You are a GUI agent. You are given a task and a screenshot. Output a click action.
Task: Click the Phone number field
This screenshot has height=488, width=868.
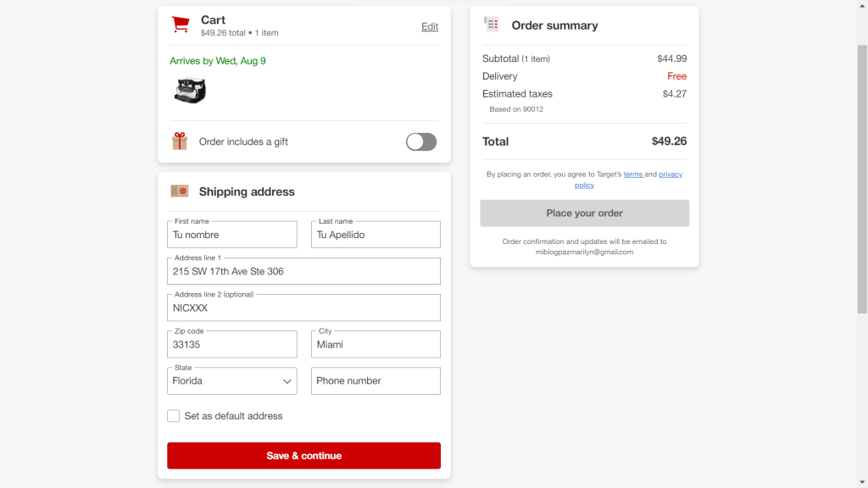(x=376, y=380)
